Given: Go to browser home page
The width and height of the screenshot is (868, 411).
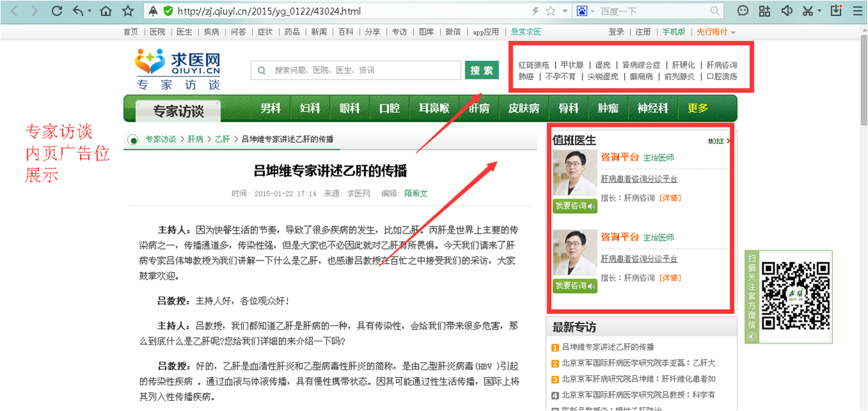Looking at the screenshot, I should click(x=106, y=11).
